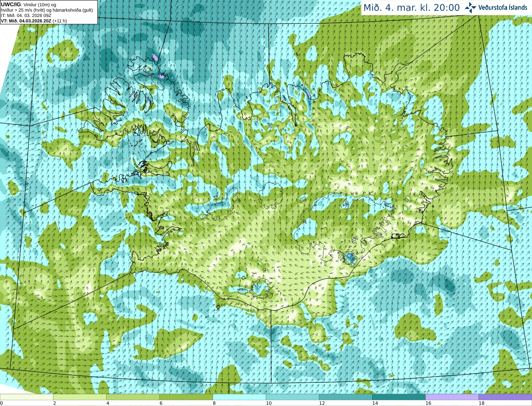Click the Veðurstofa Íslands name text
Viewport: 532px width, 406px height.
(x=503, y=7)
